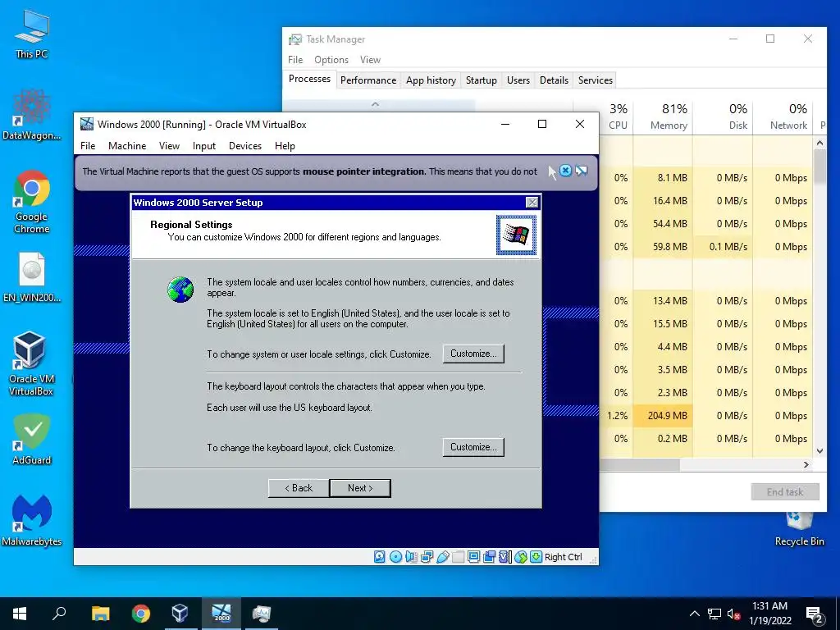Open Task Manager Options menu
Viewport: 840px width, 630px height.
pos(331,59)
